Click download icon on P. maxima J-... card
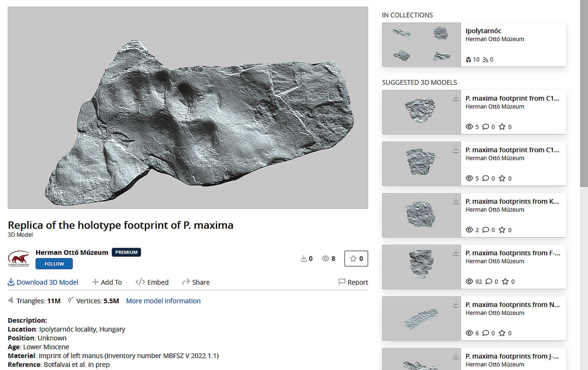588x370 pixels. coord(456,355)
